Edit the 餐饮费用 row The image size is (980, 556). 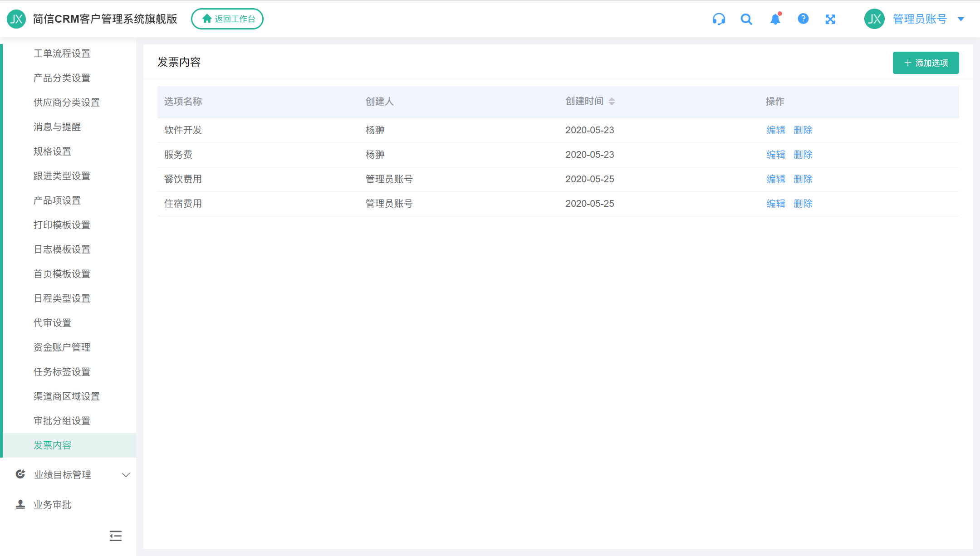point(775,179)
